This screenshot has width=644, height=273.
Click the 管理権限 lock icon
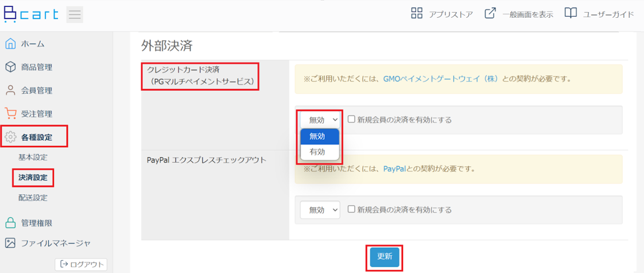[x=11, y=223]
